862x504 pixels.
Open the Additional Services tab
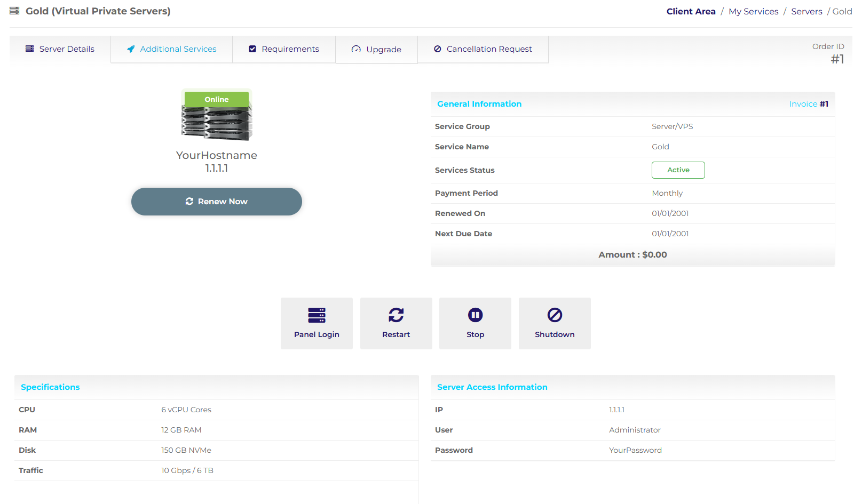172,49
